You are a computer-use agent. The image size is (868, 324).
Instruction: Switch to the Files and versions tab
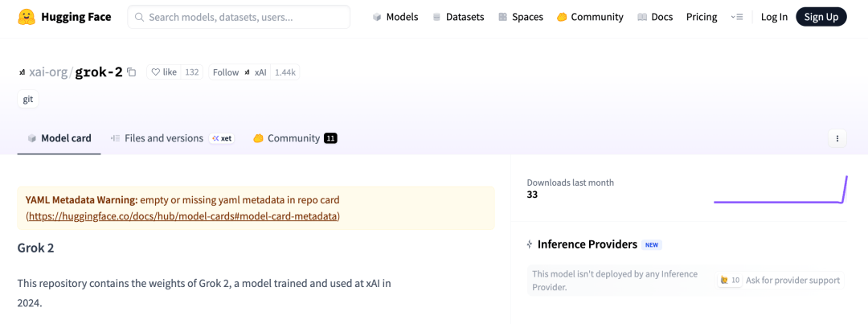(164, 138)
